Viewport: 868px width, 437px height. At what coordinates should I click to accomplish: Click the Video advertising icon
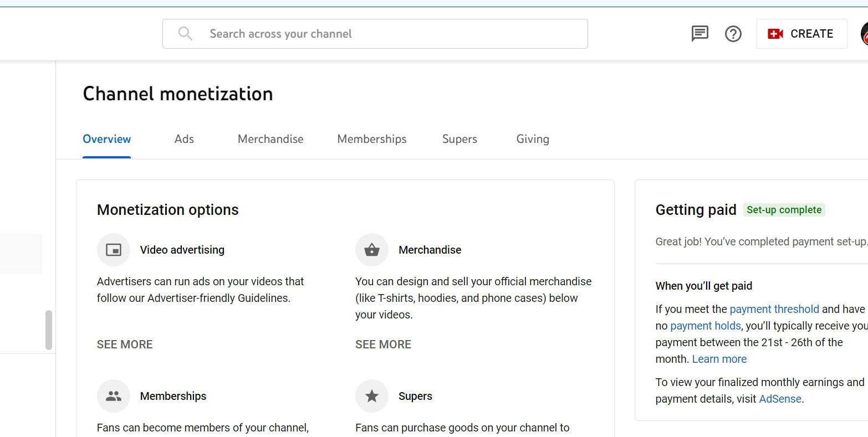coord(114,250)
